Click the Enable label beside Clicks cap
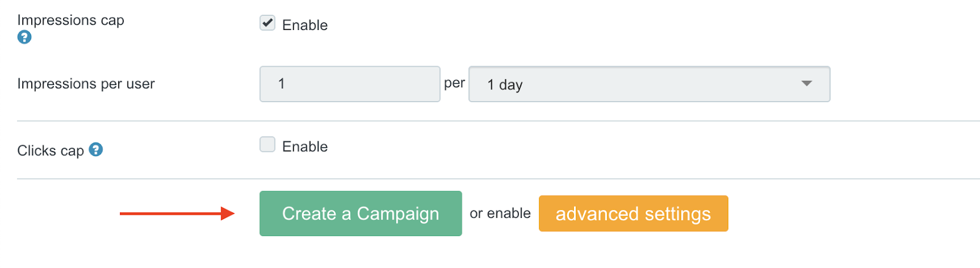The height and width of the screenshot is (268, 980). [305, 147]
